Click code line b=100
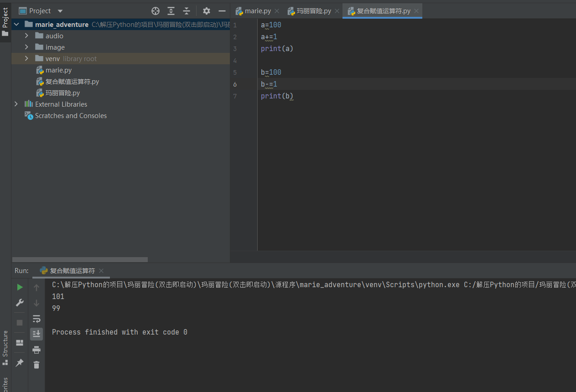 (271, 72)
